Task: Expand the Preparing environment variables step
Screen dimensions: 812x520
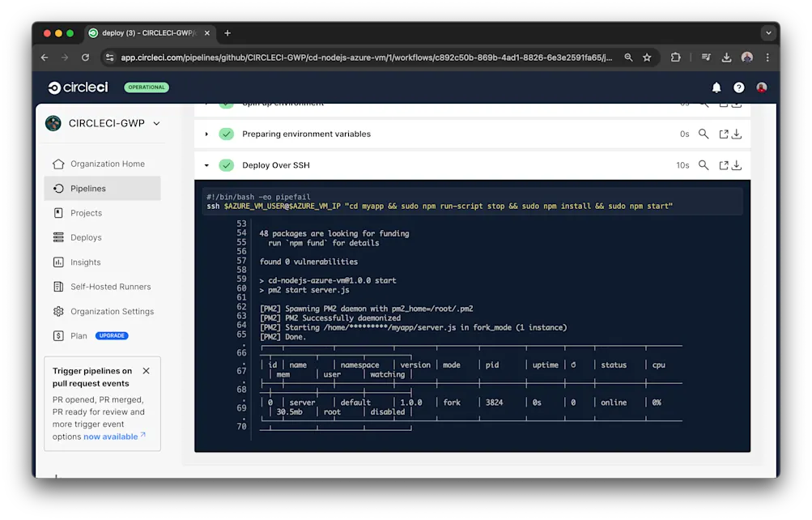Action: click(206, 134)
